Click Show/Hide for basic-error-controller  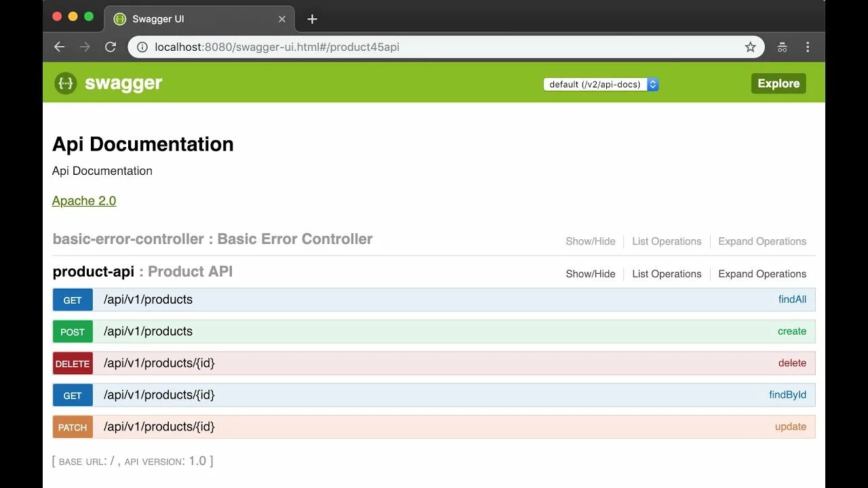click(x=591, y=241)
